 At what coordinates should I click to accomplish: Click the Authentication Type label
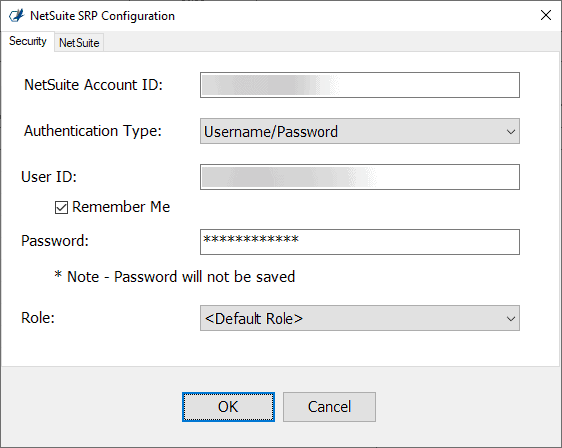click(x=93, y=131)
